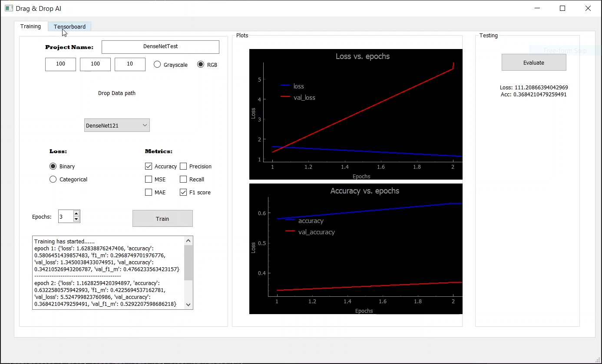Click the val_accuracy legend entry
The image size is (602, 364).
pyautogui.click(x=310, y=232)
